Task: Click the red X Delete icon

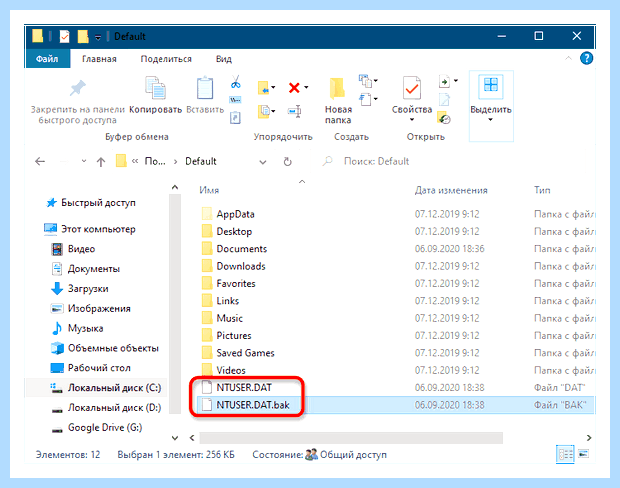Action: (294, 87)
